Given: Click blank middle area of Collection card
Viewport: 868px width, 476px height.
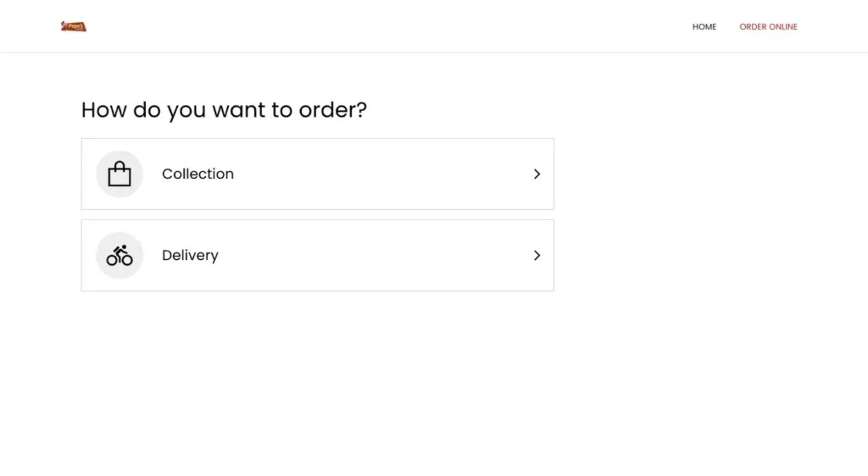Looking at the screenshot, I should coord(373,174).
